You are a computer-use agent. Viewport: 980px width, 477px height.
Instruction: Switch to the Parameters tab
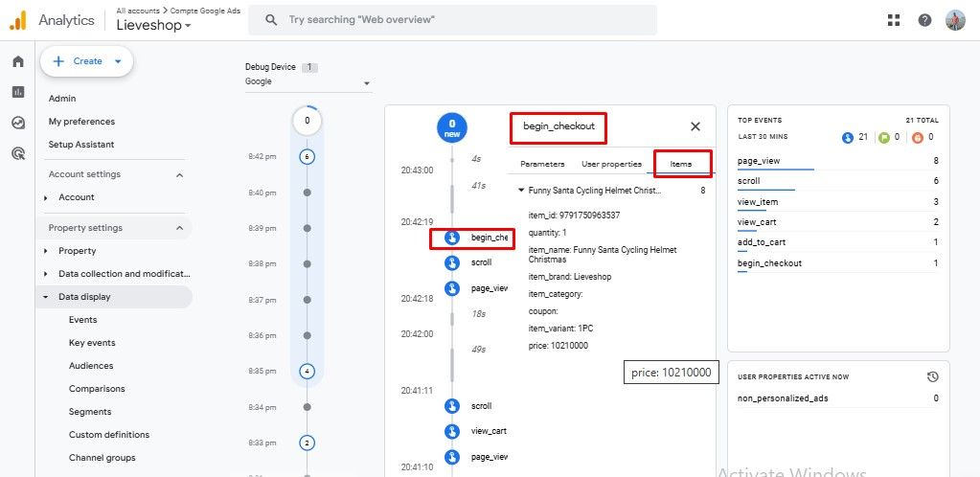542,164
